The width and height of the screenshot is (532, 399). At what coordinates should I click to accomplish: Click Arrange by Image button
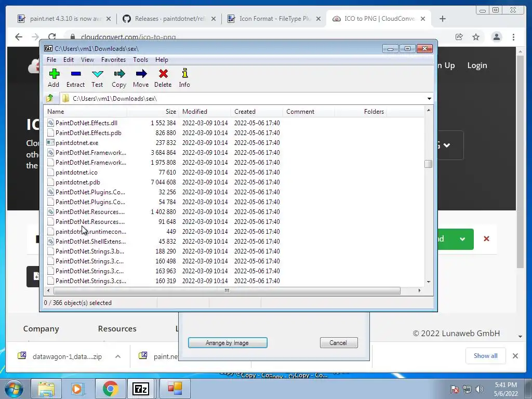(x=228, y=343)
